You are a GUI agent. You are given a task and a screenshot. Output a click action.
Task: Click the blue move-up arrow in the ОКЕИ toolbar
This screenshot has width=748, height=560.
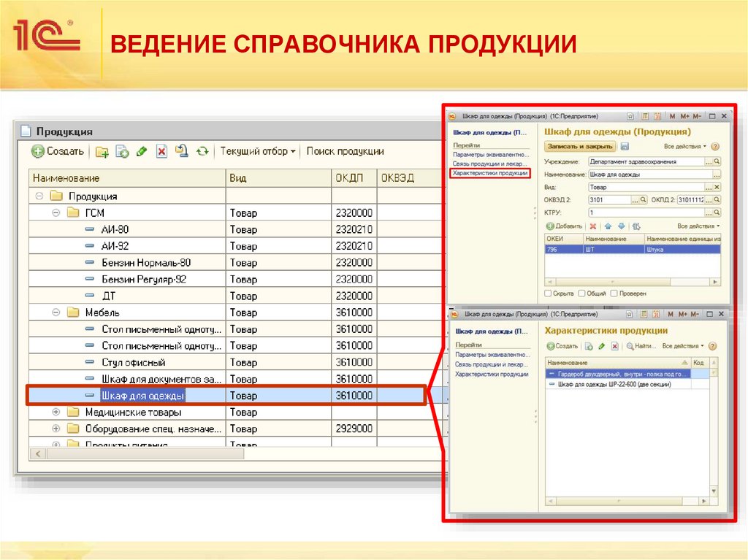tap(608, 226)
